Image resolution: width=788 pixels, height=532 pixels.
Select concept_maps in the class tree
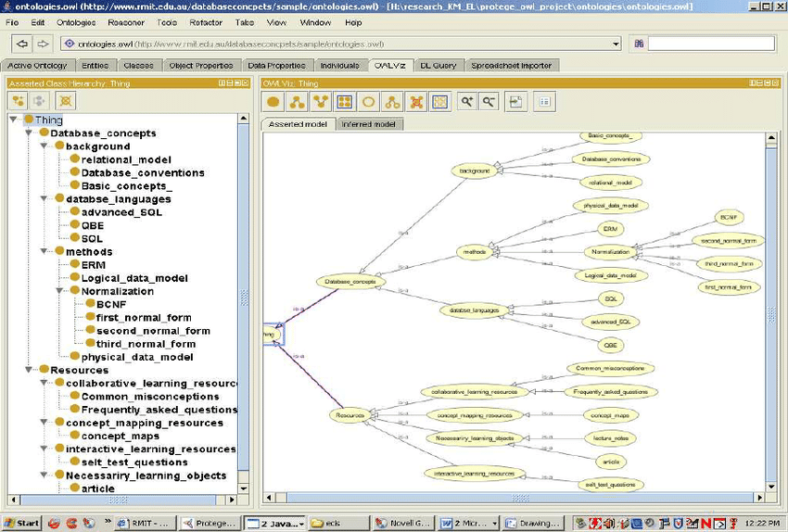(121, 436)
